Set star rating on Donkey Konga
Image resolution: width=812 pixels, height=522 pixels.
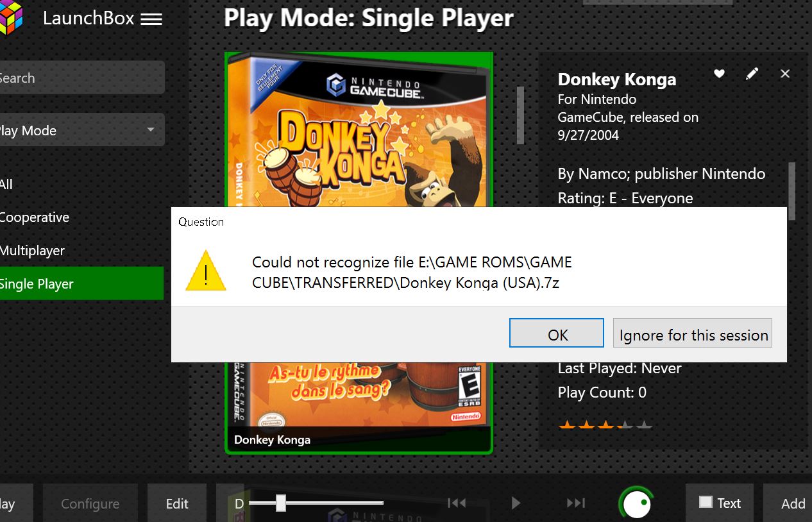pyautogui.click(x=605, y=424)
